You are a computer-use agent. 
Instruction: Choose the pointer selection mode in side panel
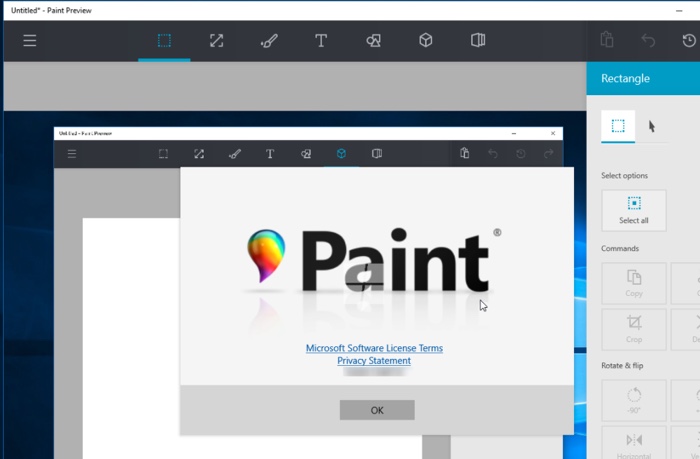[652, 126]
